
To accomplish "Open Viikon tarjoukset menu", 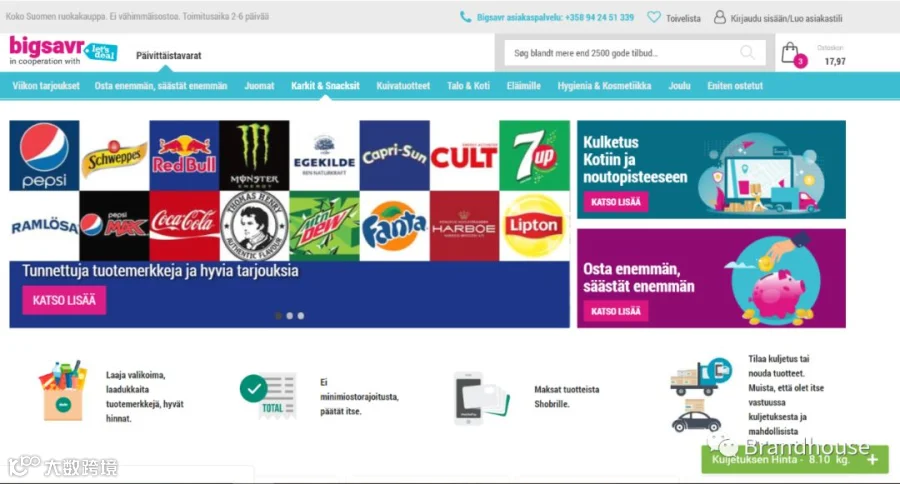I will (46, 86).
